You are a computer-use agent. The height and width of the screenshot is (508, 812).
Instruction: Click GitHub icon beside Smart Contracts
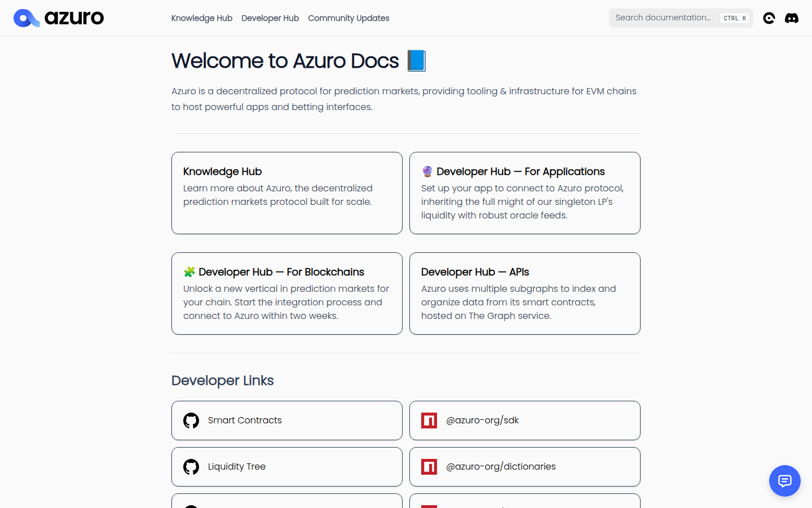(191, 421)
